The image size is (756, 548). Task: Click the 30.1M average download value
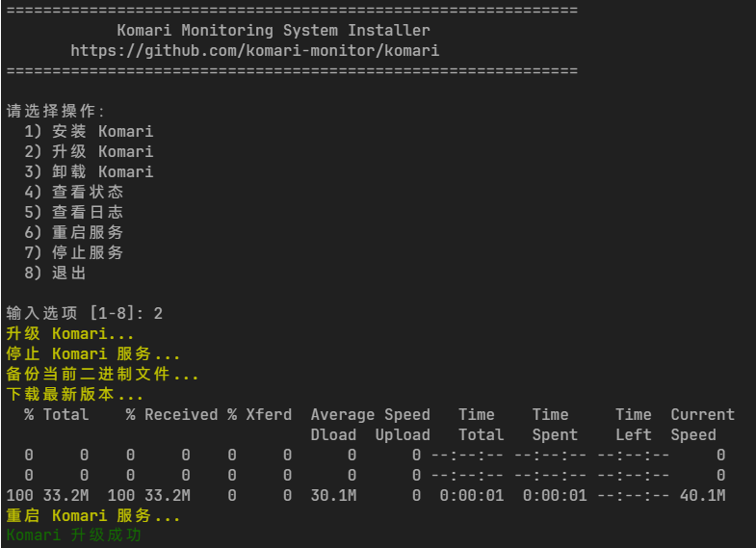333,495
